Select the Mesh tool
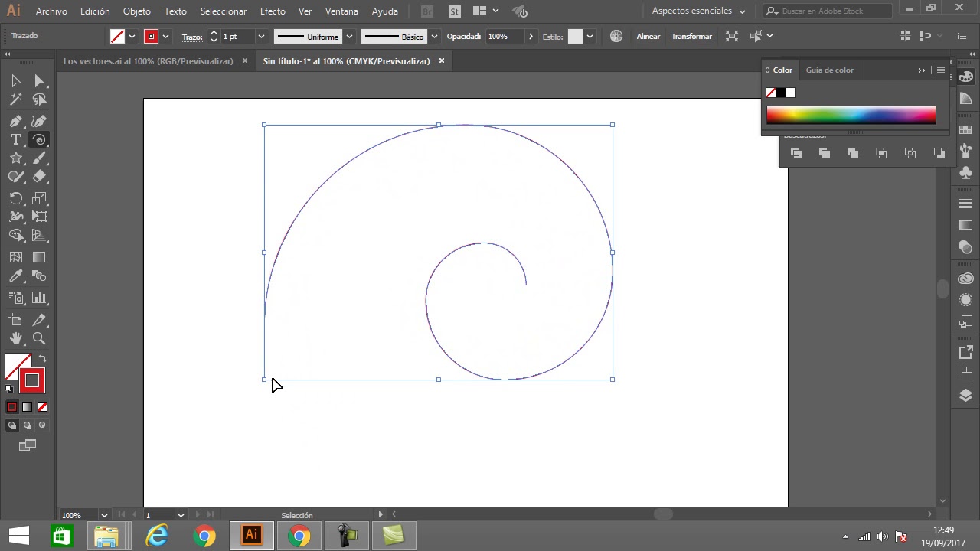This screenshot has width=980, height=551. (16, 258)
